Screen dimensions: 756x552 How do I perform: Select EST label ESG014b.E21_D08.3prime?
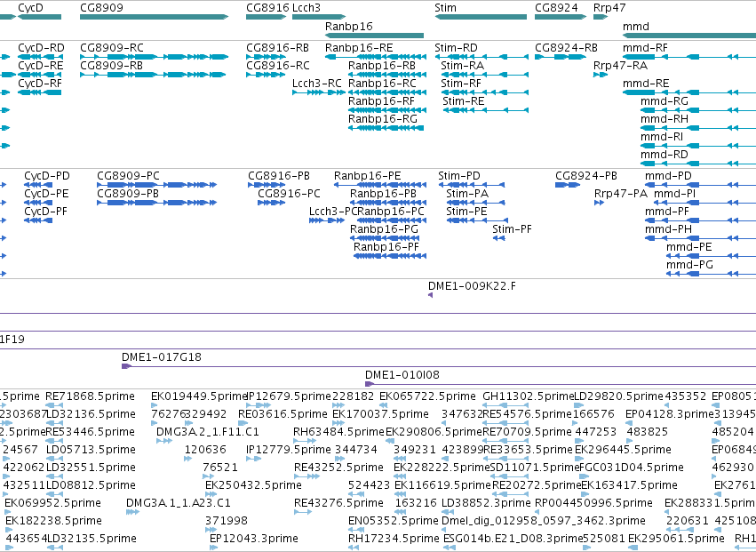(513, 538)
